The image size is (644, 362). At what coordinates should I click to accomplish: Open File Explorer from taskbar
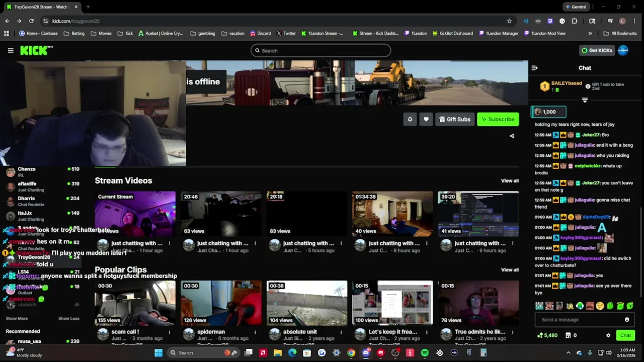pyautogui.click(x=278, y=353)
